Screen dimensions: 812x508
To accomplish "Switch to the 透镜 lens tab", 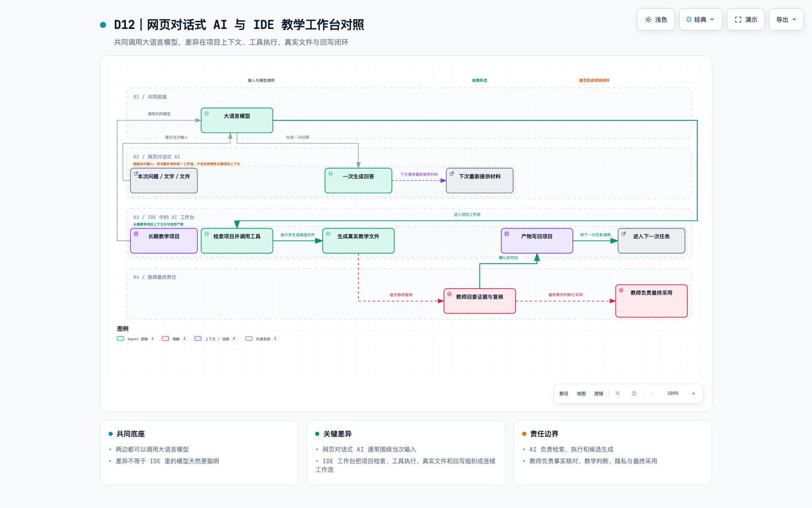I will pyautogui.click(x=599, y=394).
